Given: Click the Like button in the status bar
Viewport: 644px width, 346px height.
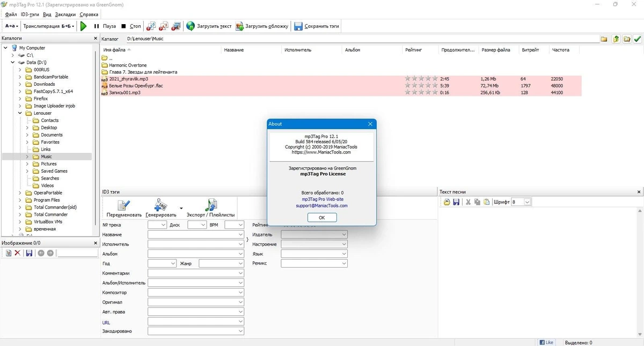Looking at the screenshot, I should (547, 342).
